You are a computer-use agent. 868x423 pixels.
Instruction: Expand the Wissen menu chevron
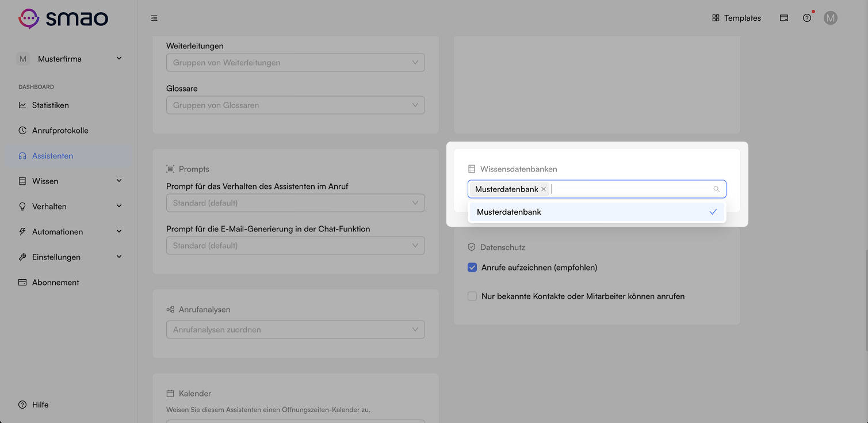pyautogui.click(x=119, y=181)
